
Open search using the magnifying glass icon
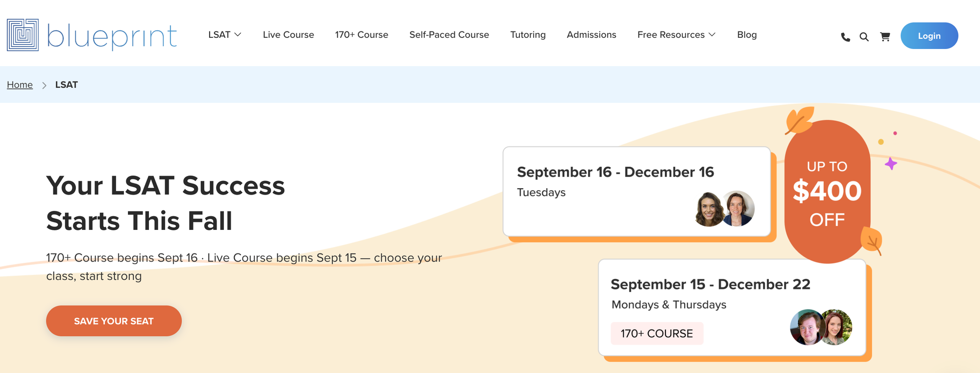coord(864,36)
